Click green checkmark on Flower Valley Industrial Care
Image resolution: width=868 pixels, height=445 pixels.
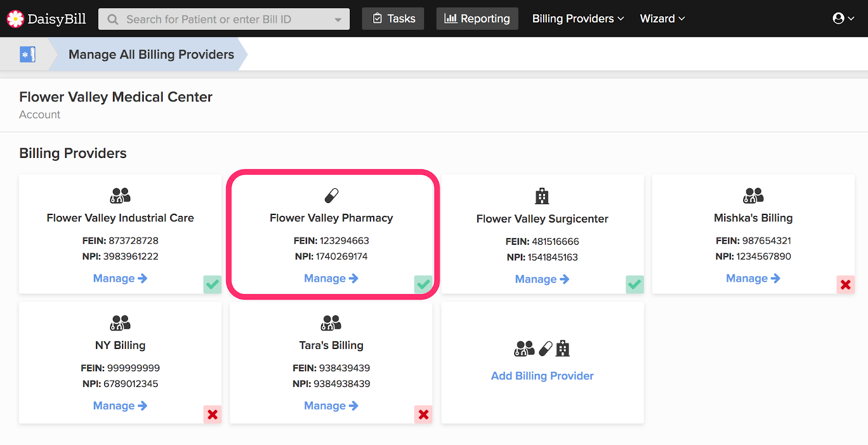[213, 284]
